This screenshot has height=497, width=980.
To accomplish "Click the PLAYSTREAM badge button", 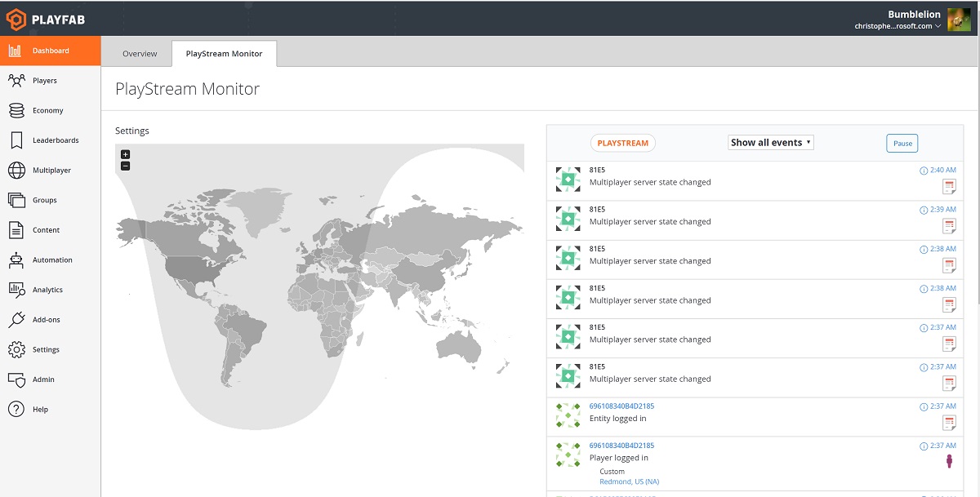I will pyautogui.click(x=623, y=143).
